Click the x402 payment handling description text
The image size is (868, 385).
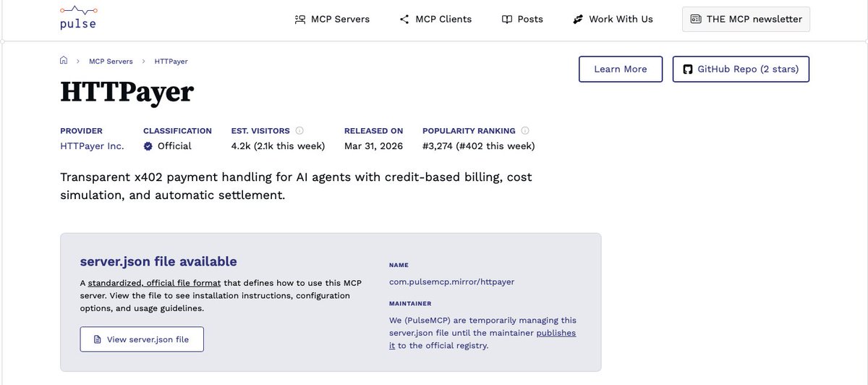pos(296,186)
